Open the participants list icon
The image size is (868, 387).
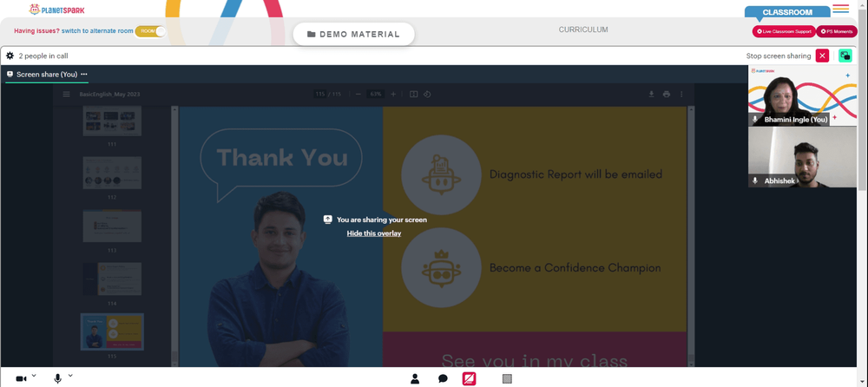pos(415,379)
